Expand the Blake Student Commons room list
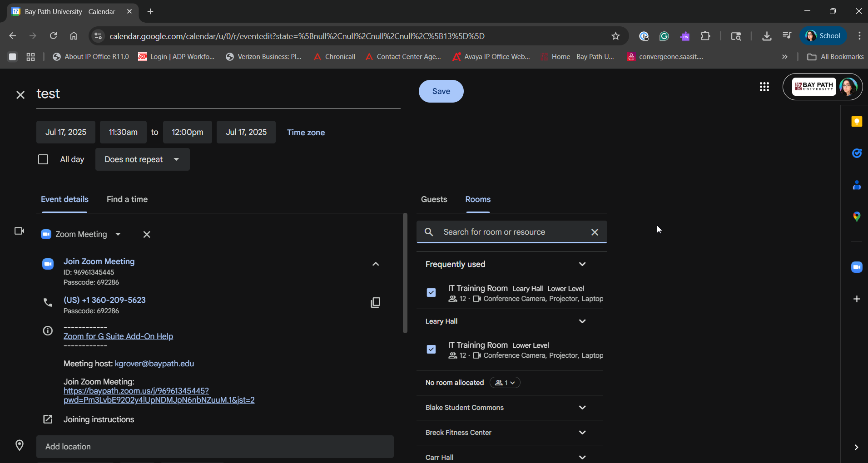 coord(582,408)
